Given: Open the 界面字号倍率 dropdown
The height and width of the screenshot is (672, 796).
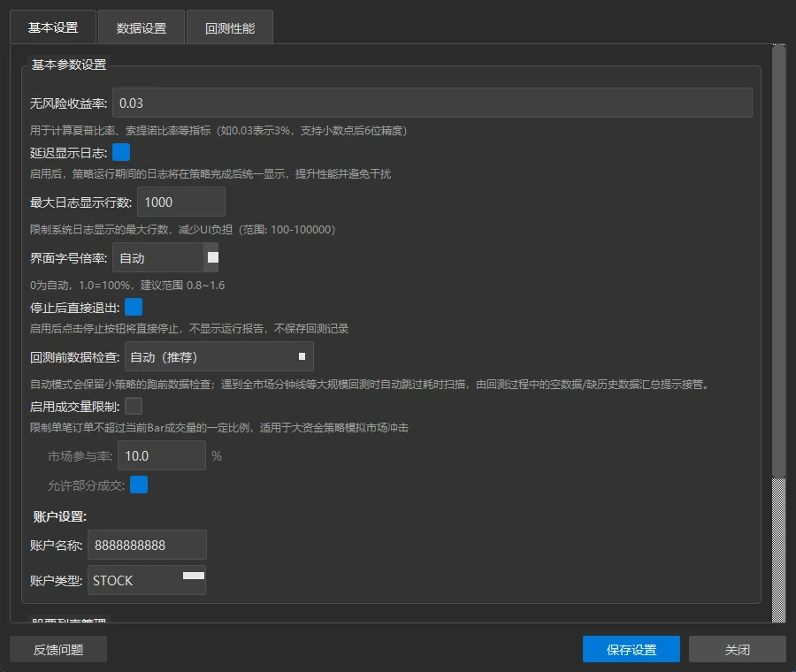Looking at the screenshot, I should (165, 258).
